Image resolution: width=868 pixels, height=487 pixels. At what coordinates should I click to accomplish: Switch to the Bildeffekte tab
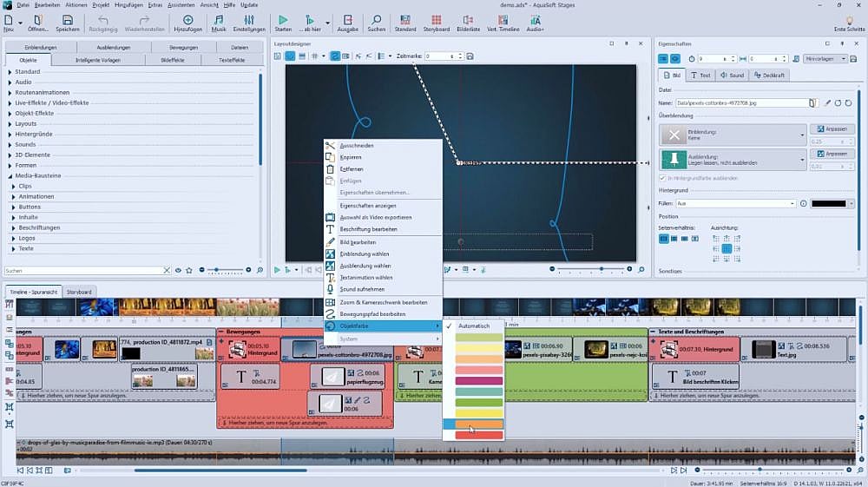pos(171,61)
